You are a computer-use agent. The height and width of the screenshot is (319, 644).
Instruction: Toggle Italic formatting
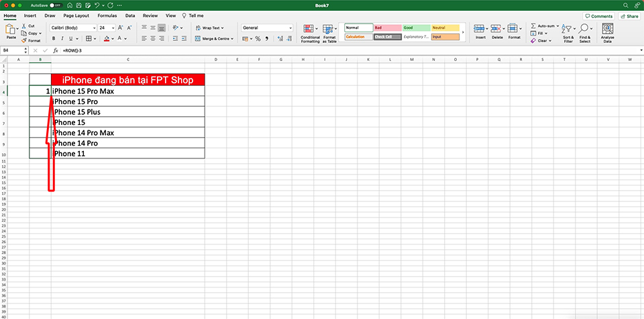[62, 39]
